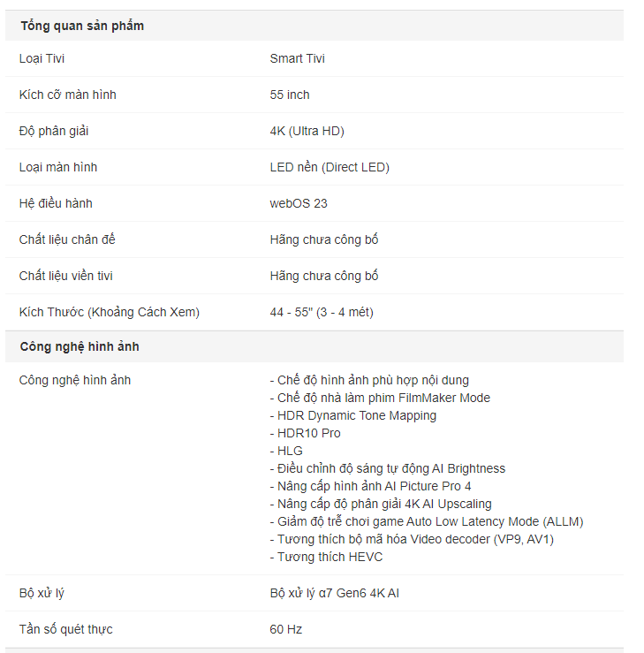Select the 'Smart Tivi' value text
Viewport: 644px width, 653px height.
click(297, 58)
